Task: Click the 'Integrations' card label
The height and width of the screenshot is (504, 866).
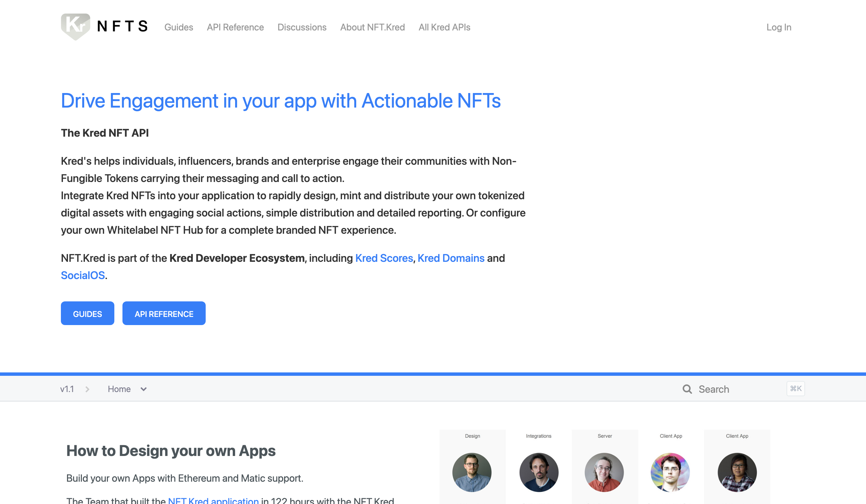Action: pos(539,436)
